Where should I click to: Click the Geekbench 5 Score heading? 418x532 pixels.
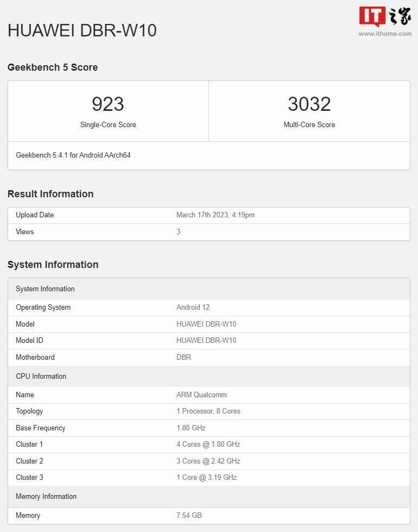pyautogui.click(x=53, y=67)
